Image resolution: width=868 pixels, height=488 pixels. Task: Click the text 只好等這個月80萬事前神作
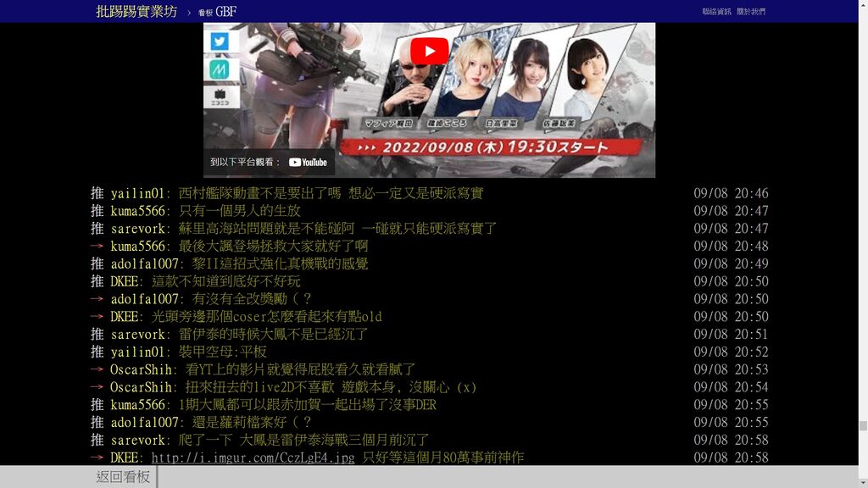click(x=443, y=457)
